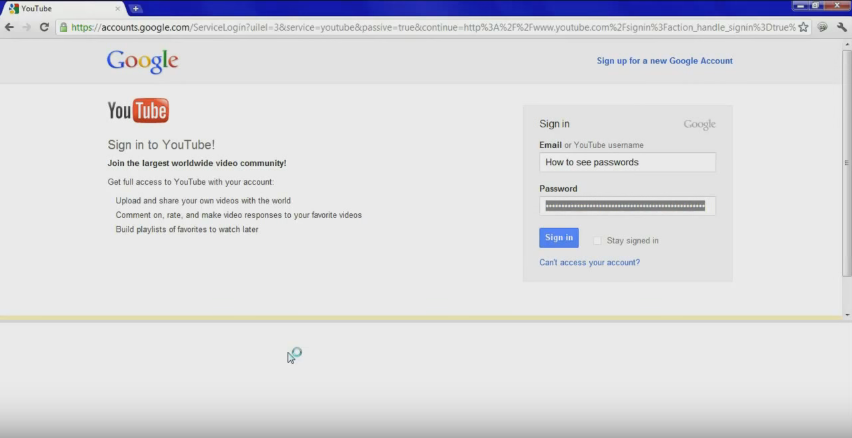Minimize the browser window

[x=800, y=5]
